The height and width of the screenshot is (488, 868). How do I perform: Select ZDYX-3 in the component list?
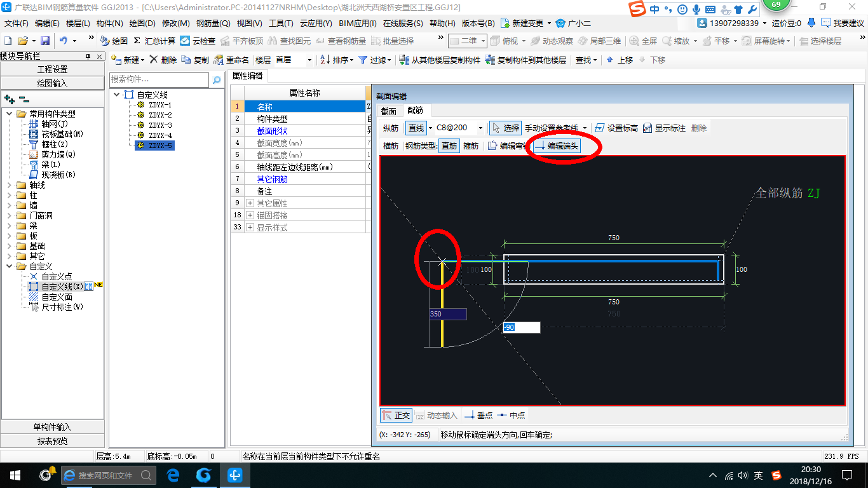point(160,125)
